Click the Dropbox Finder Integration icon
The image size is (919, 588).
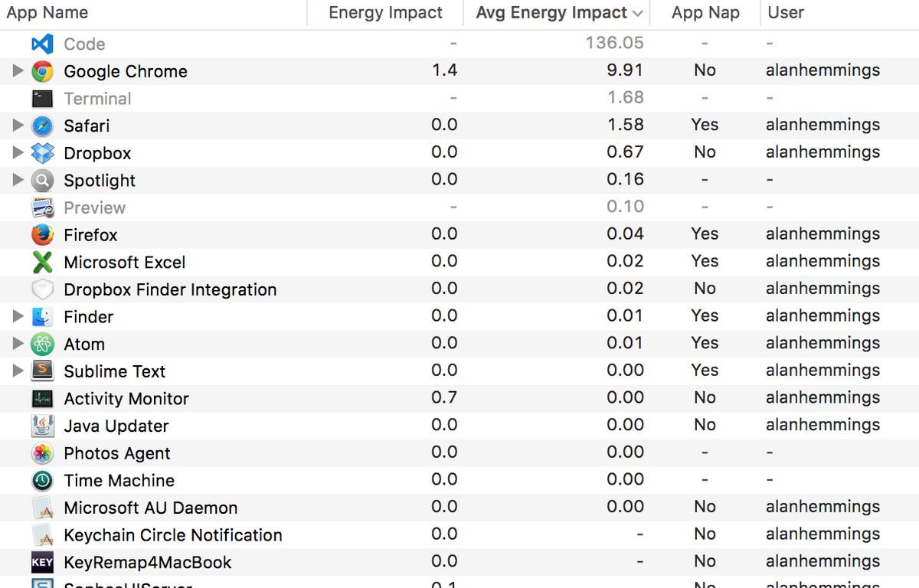[42, 289]
